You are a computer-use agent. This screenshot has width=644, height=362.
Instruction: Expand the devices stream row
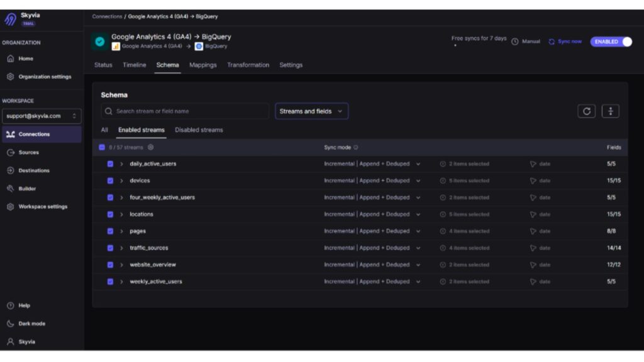[121, 180]
